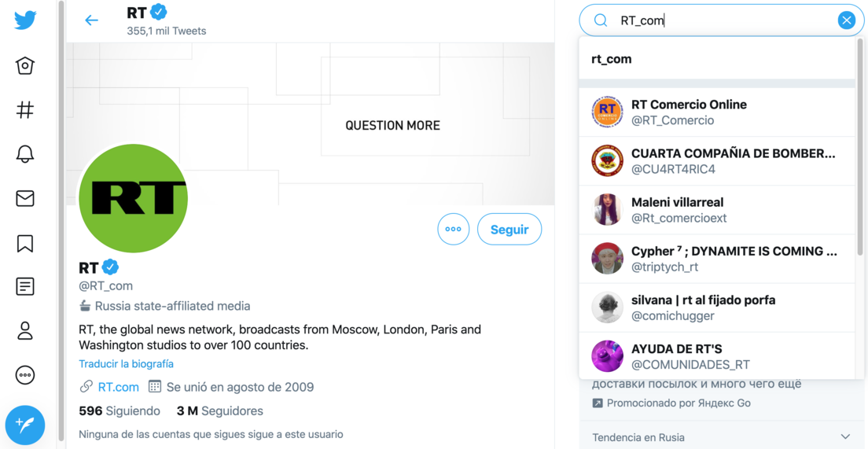This screenshot has width=868, height=449.
Task: Open the Lists icon in sidebar
Action: click(25, 286)
